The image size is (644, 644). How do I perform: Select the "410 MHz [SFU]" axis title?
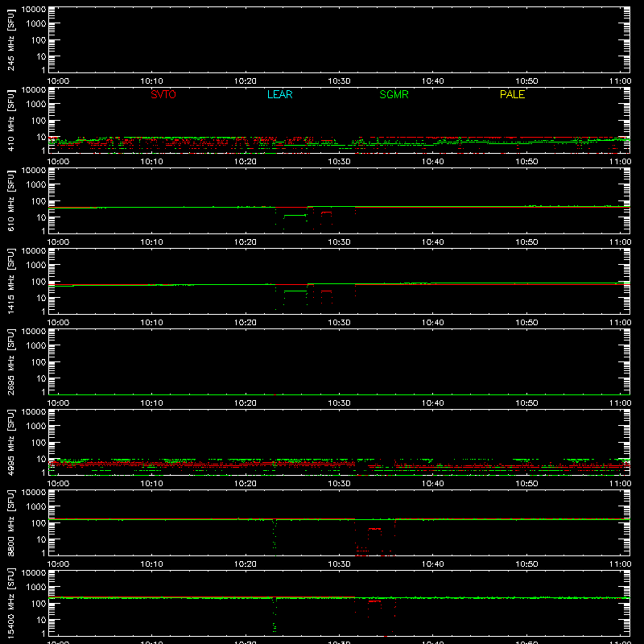(x=10, y=121)
